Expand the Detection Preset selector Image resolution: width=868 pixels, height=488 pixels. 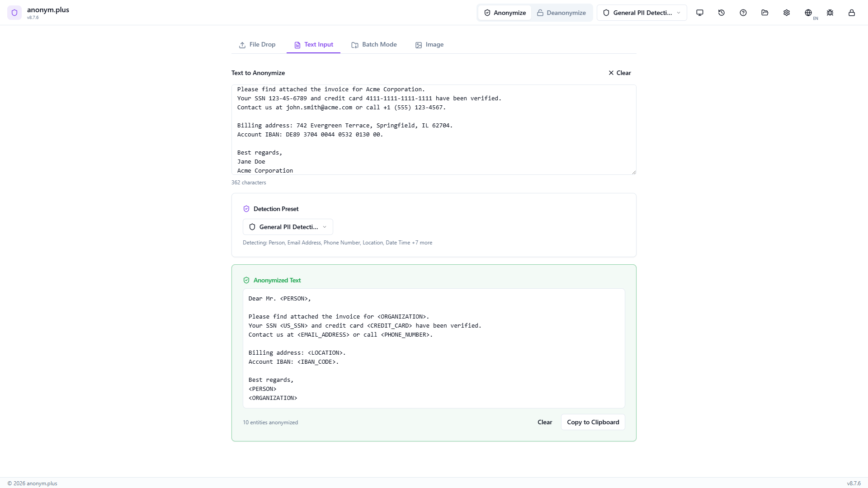[x=288, y=226]
